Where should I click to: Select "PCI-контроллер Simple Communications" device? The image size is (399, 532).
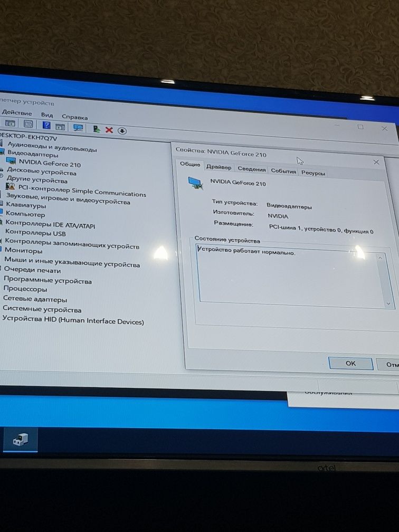click(x=82, y=192)
